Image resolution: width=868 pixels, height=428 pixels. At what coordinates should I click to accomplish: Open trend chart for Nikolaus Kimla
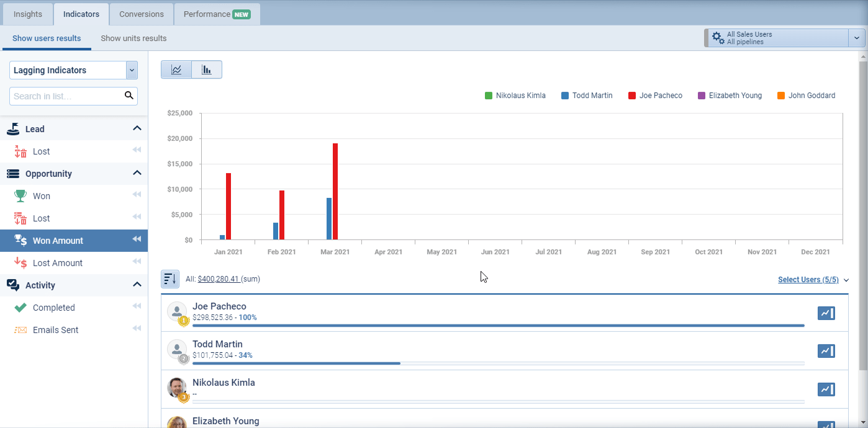click(826, 390)
